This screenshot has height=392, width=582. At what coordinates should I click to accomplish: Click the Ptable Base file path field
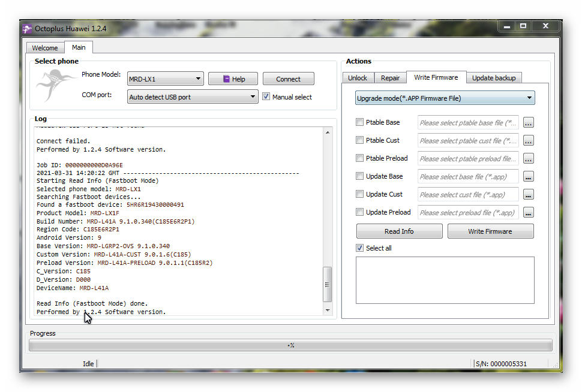[467, 123]
